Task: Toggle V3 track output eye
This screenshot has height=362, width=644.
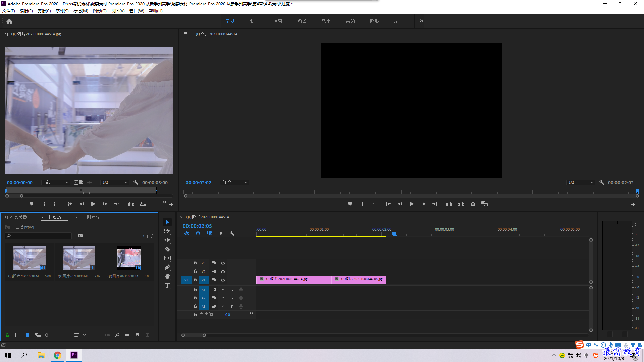Action: 223,263
